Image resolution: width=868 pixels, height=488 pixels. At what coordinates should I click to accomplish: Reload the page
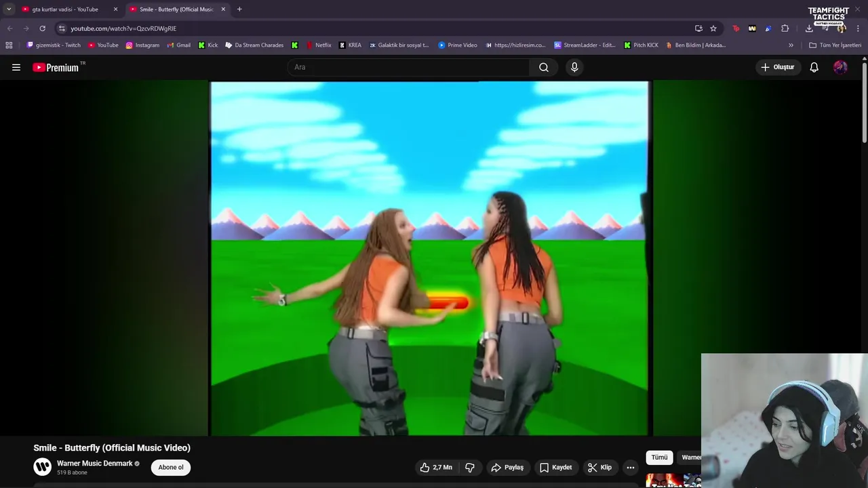pyautogui.click(x=42, y=28)
